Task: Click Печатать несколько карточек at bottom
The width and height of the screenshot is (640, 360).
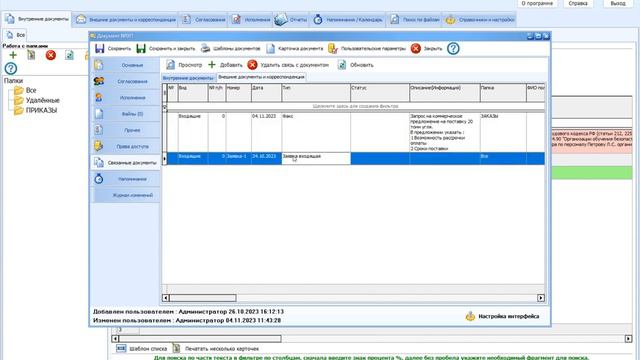Action: click(216, 349)
